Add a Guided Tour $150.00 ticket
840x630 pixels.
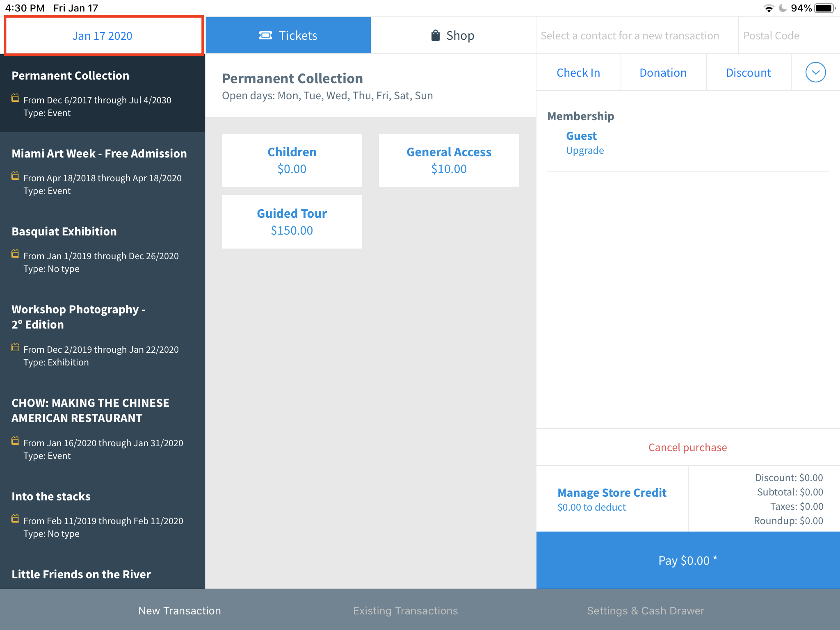292,221
